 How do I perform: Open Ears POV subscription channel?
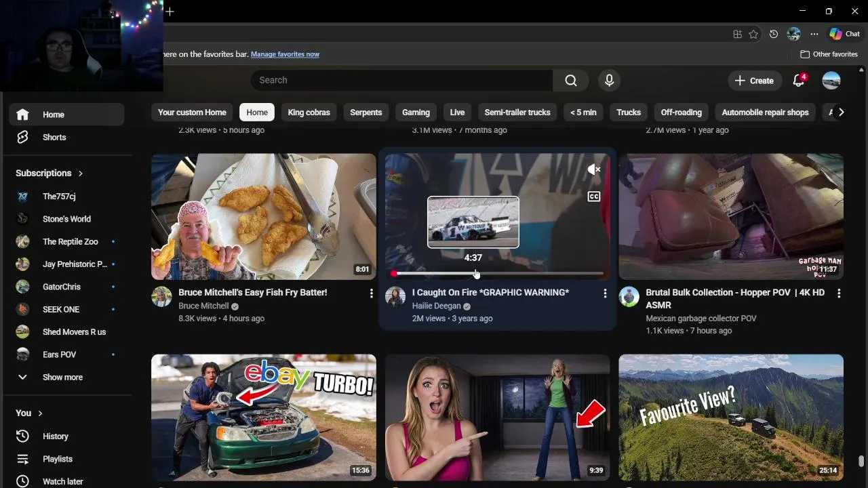coord(66,354)
